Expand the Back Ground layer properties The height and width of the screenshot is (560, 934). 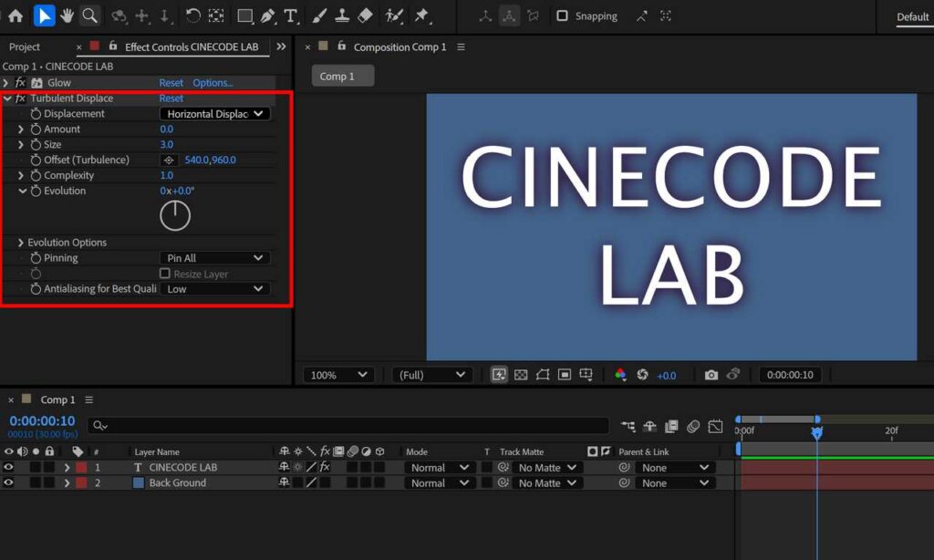point(67,482)
